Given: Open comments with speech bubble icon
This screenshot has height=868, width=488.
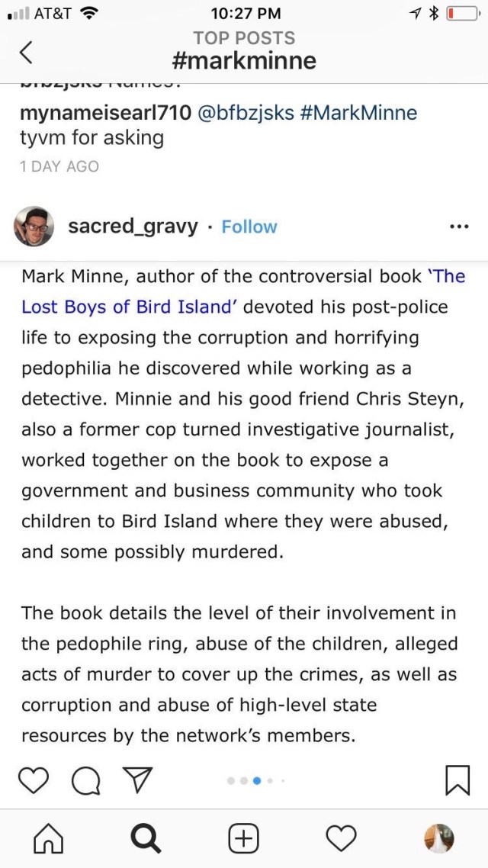Looking at the screenshot, I should [x=86, y=780].
